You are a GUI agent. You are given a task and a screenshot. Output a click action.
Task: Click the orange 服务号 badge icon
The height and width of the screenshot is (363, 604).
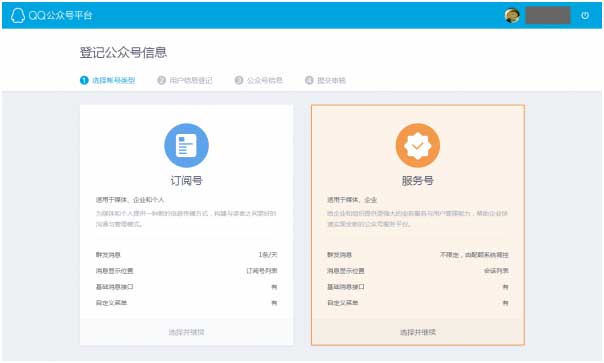(x=418, y=145)
